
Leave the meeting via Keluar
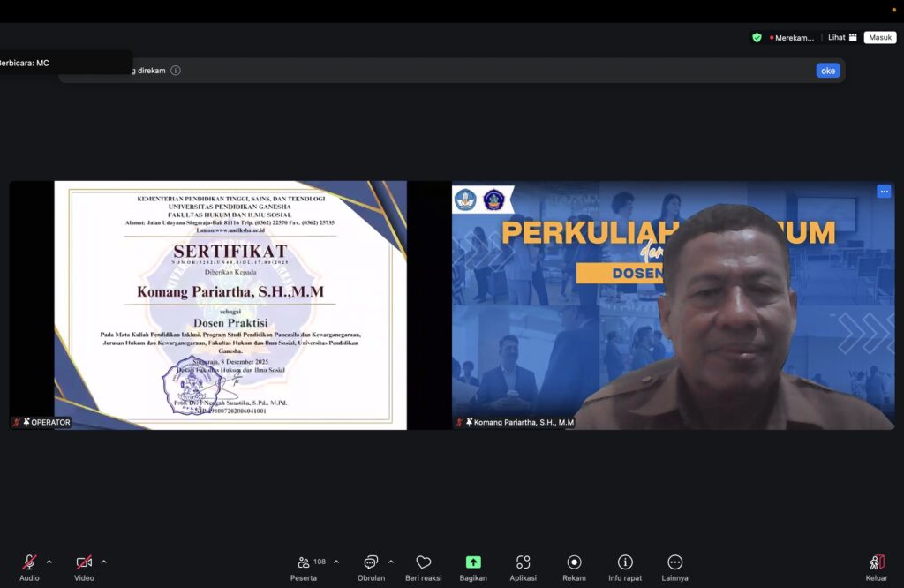click(876, 562)
